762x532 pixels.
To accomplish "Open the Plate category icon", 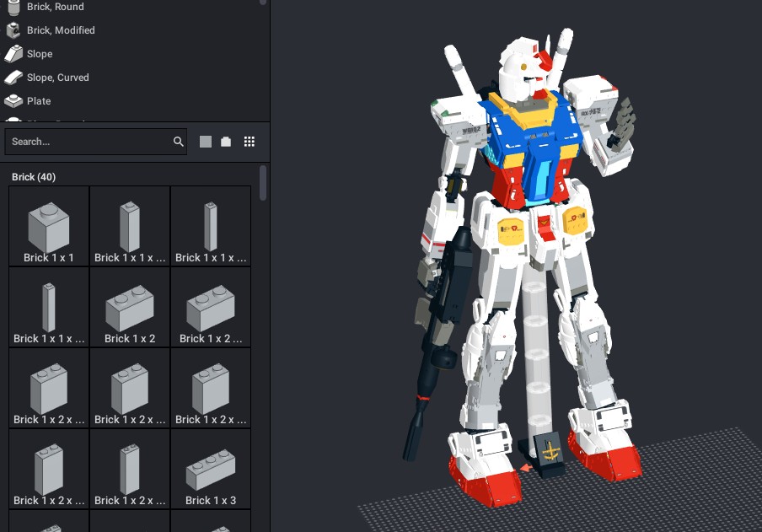I will click(x=14, y=101).
